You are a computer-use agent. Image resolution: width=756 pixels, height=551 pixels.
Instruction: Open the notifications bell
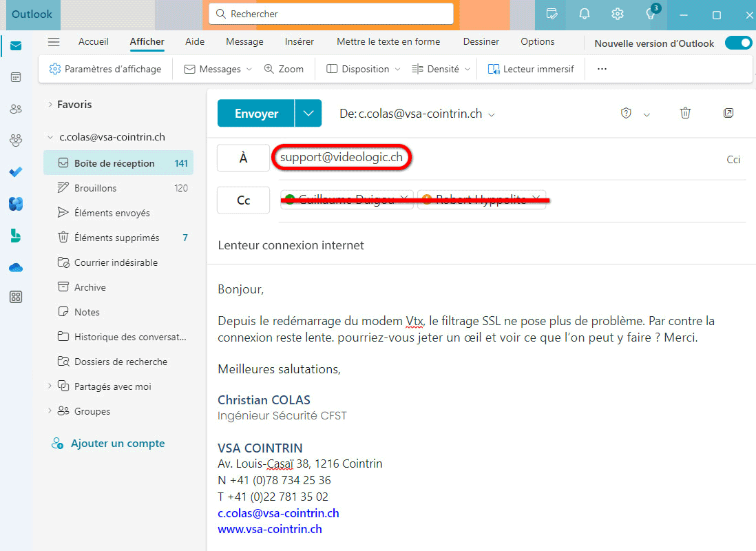[585, 14]
